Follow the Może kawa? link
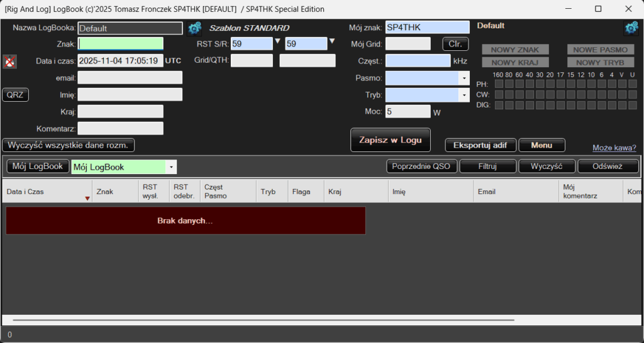Viewport: 644px width, 343px height. point(614,148)
